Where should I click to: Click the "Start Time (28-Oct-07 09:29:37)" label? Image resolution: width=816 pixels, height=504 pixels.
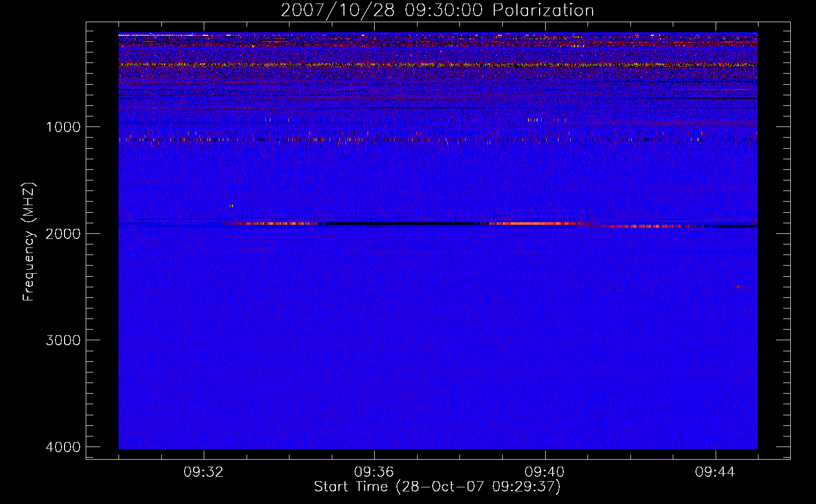pos(437,487)
